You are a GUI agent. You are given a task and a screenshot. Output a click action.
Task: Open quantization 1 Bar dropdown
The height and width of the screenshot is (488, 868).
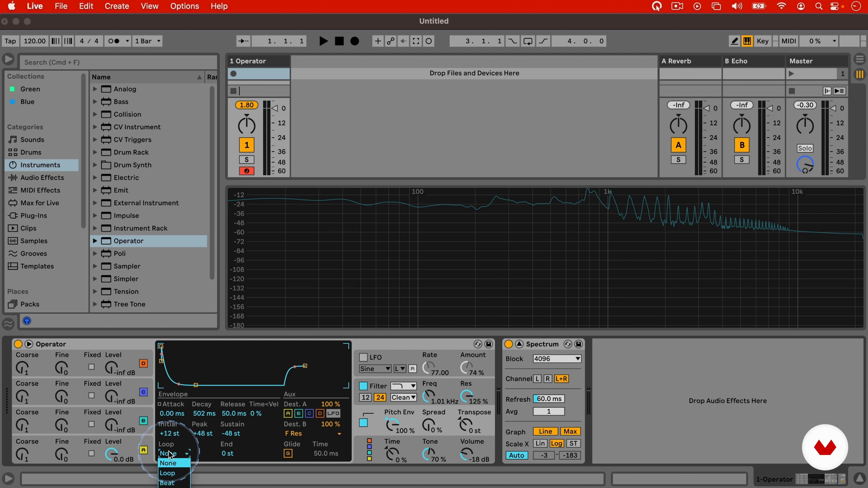[148, 41]
